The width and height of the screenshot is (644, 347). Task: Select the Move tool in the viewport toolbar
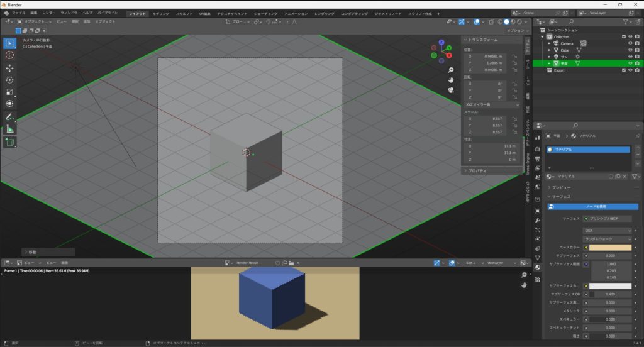click(x=10, y=68)
